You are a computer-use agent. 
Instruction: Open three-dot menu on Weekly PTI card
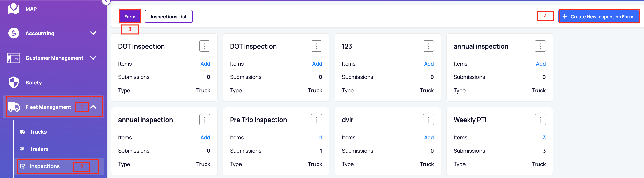click(x=540, y=120)
